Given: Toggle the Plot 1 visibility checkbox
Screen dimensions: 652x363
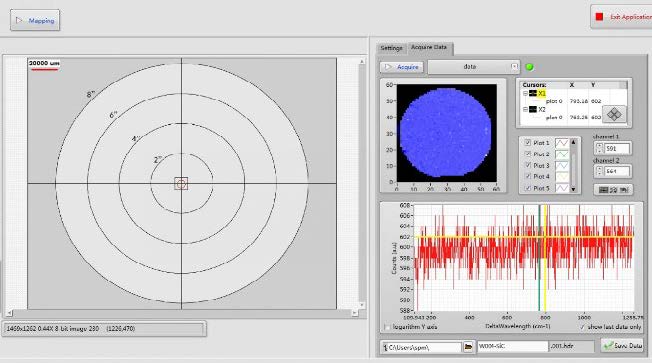Looking at the screenshot, I should pyautogui.click(x=528, y=143).
